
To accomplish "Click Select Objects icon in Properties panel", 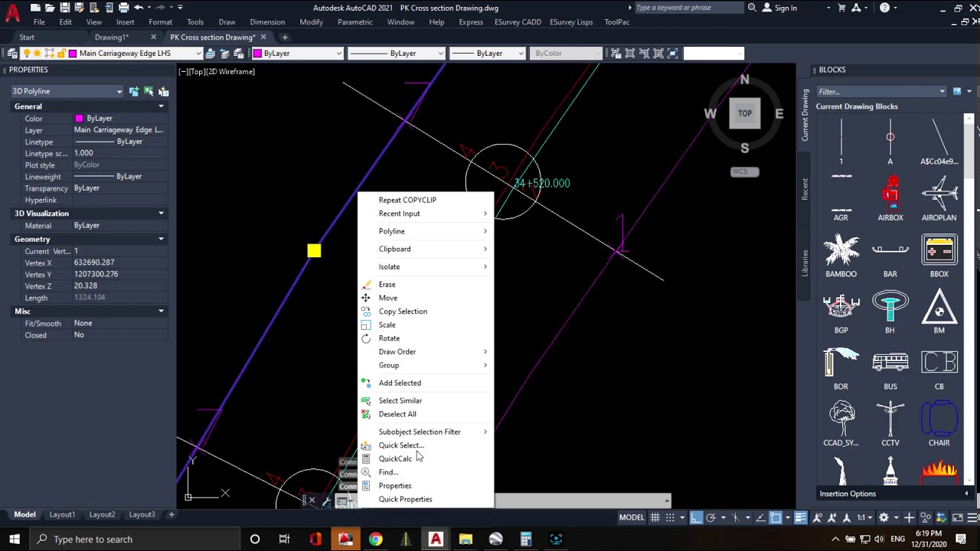I will [x=149, y=91].
